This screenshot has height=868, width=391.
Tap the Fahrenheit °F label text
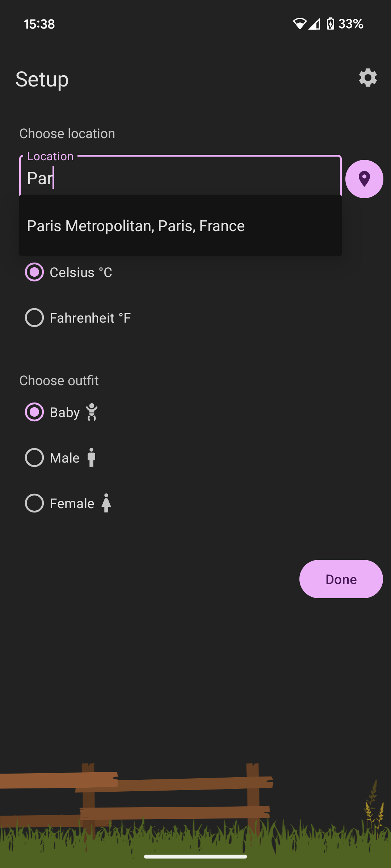pos(90,318)
